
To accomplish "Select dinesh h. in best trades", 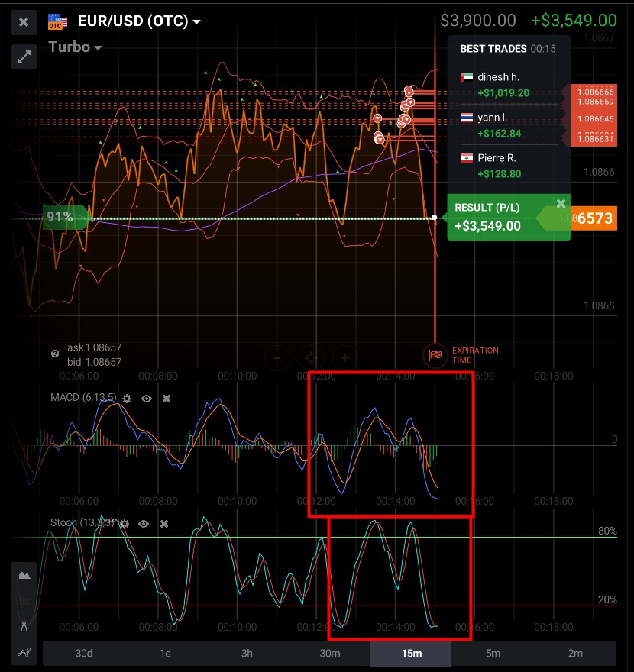I will pos(498,77).
